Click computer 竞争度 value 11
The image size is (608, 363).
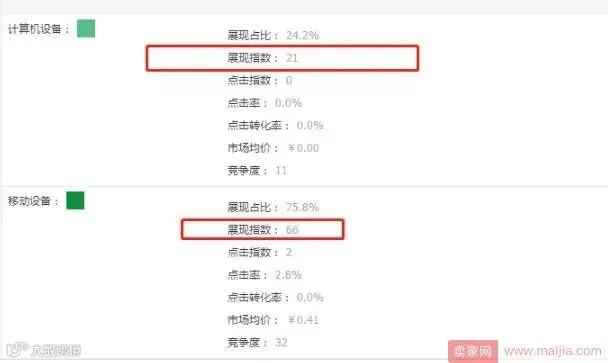tap(281, 171)
